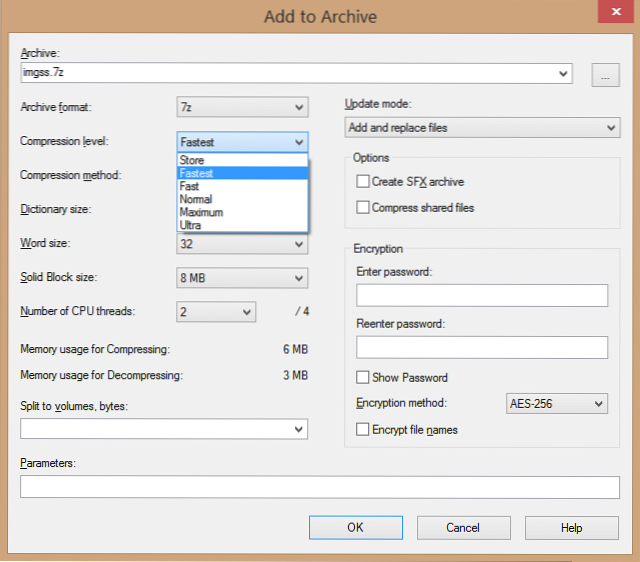The height and width of the screenshot is (562, 640).
Task: Check the Show Password box
Action: point(364,378)
